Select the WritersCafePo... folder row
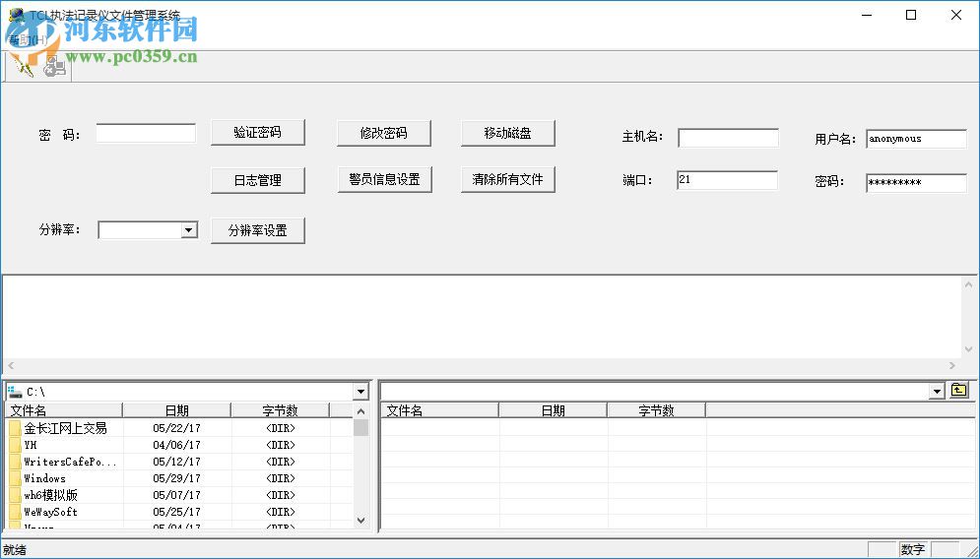The height and width of the screenshot is (559, 980). pos(178,463)
